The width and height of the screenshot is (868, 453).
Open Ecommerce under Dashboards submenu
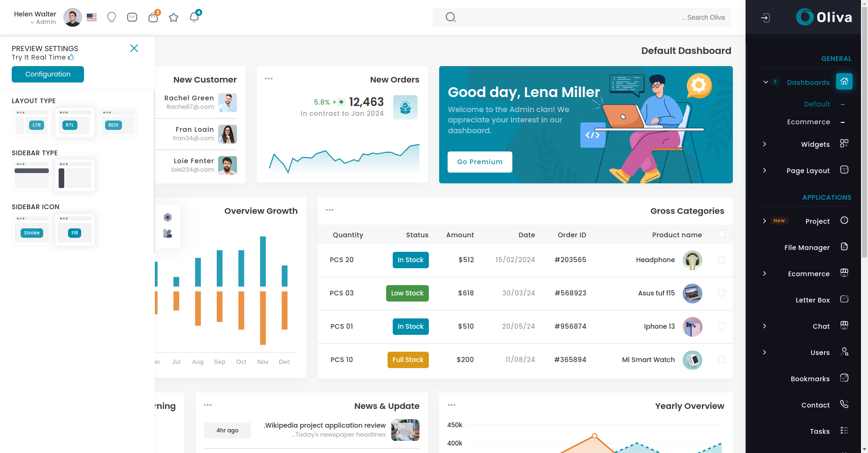coord(808,122)
